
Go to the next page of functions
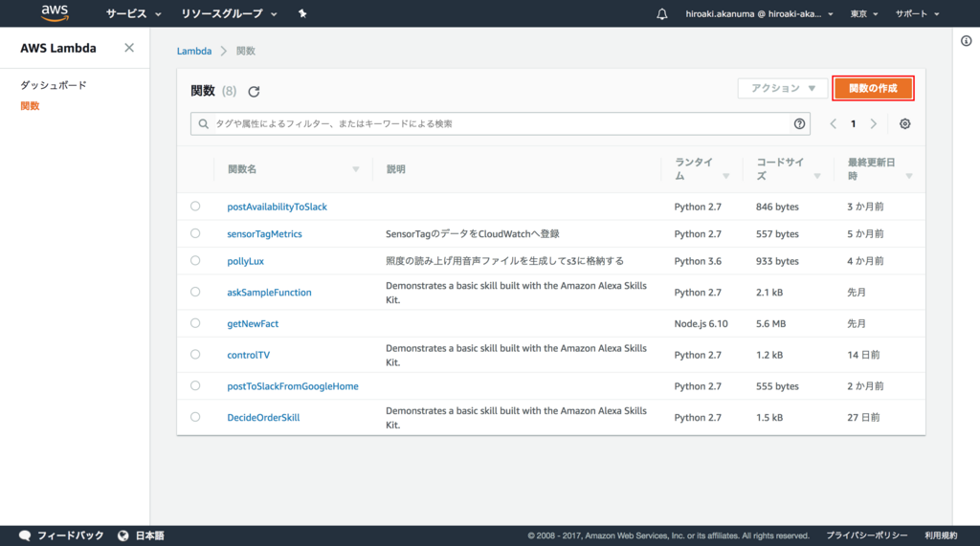pyautogui.click(x=873, y=123)
